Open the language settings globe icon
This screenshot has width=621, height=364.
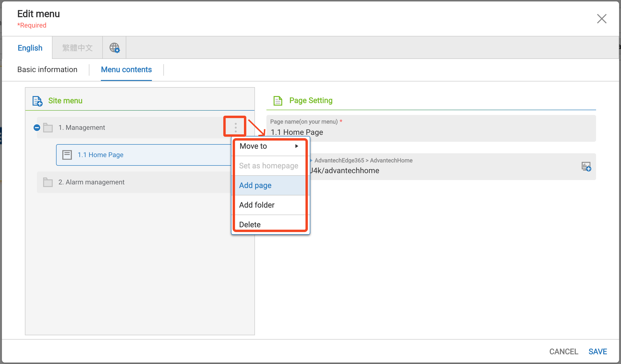(x=114, y=47)
